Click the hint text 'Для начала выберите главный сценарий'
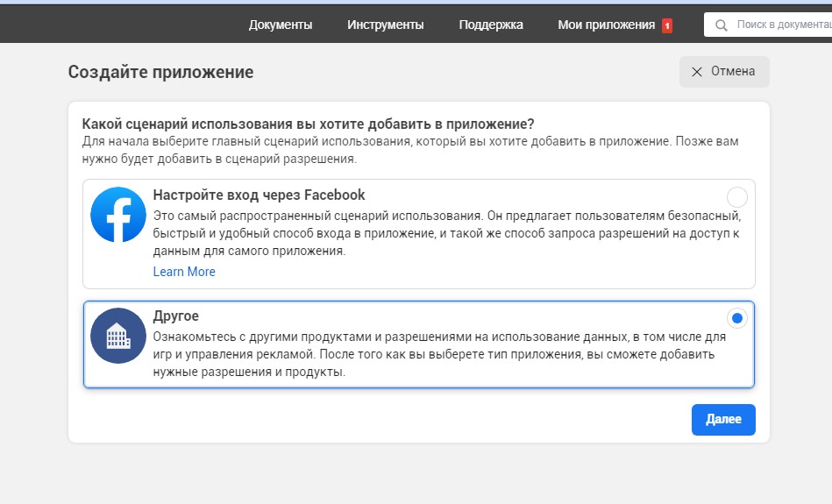The width and height of the screenshot is (832, 504). (410, 150)
